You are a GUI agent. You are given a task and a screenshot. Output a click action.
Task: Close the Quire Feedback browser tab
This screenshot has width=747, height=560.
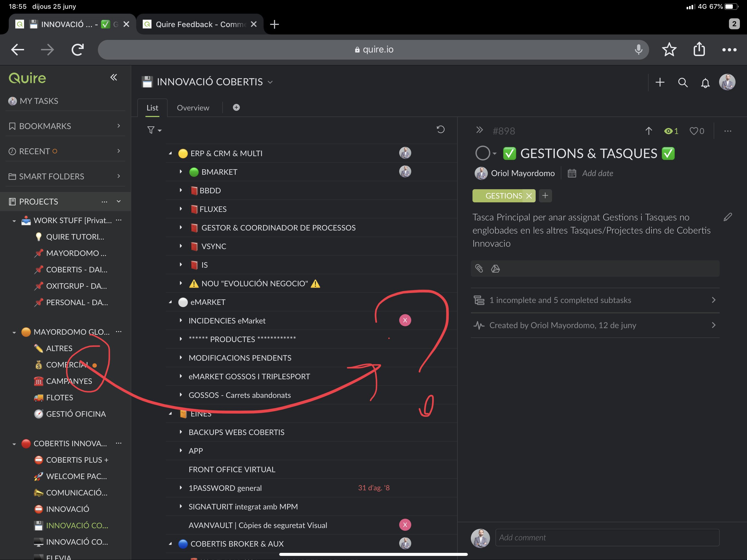tap(254, 24)
